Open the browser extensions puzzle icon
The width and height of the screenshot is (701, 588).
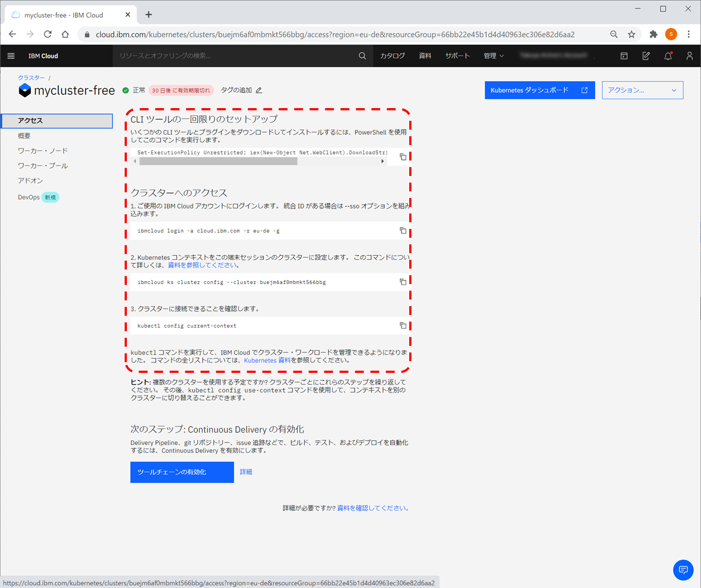click(x=654, y=34)
